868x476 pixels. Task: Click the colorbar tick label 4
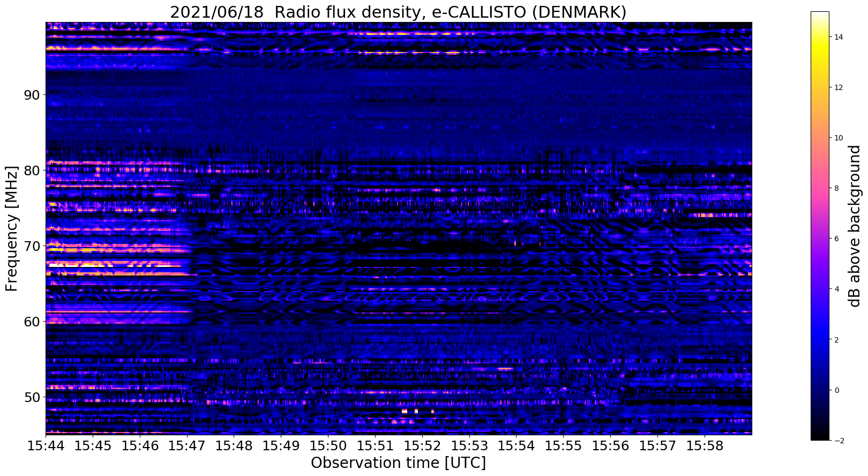836,289
